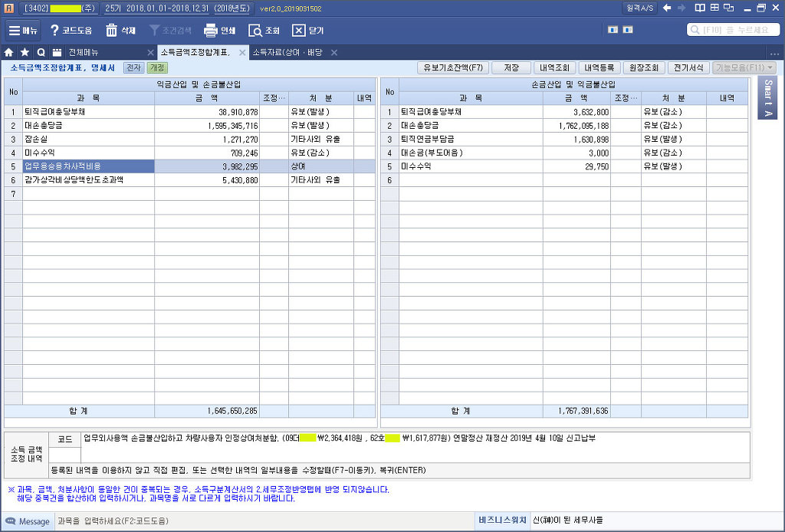Select right table 퇴직연금부담금 row

point(564,139)
